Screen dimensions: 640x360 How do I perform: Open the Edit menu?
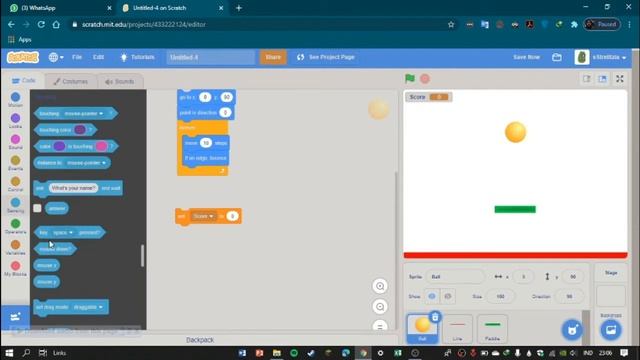[x=98, y=57]
